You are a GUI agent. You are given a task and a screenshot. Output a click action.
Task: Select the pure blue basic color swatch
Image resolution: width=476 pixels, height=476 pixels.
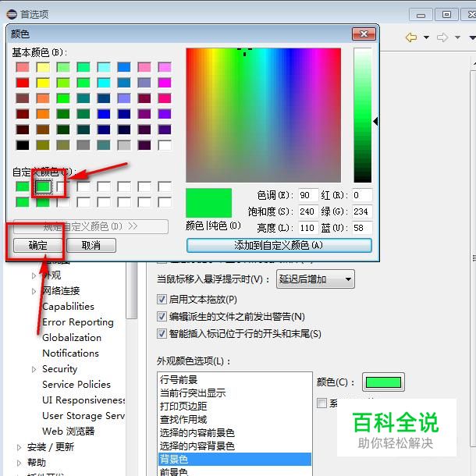point(104,114)
